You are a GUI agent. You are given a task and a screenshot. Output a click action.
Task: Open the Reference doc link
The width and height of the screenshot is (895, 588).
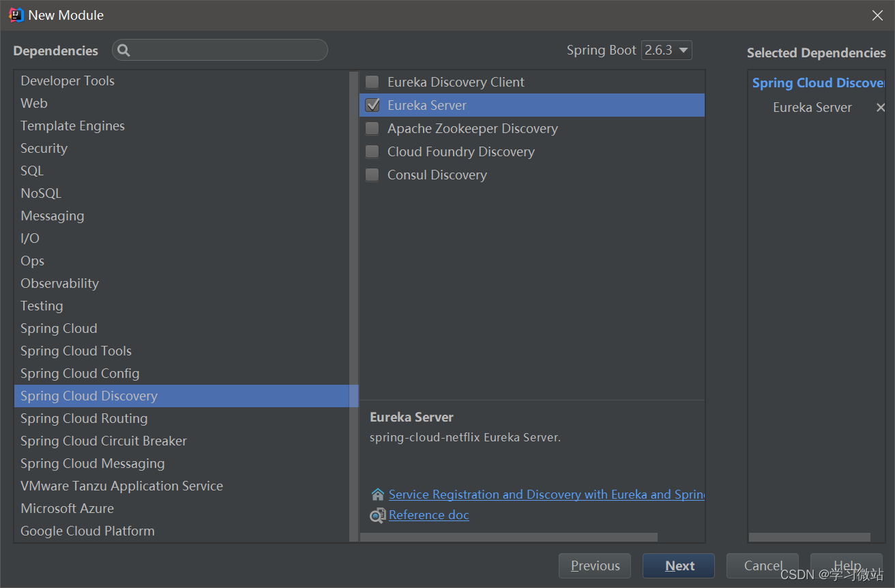(429, 515)
